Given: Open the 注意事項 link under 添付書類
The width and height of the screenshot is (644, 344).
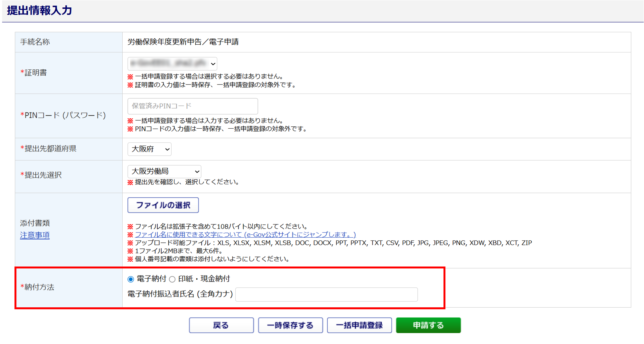Looking at the screenshot, I should coord(35,235).
